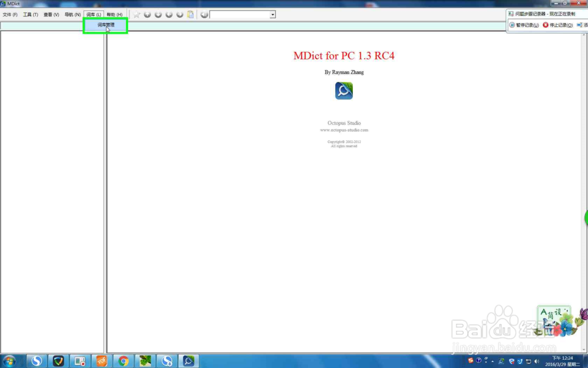Click the up arrow toolbar icon

pyautogui.click(x=148, y=15)
